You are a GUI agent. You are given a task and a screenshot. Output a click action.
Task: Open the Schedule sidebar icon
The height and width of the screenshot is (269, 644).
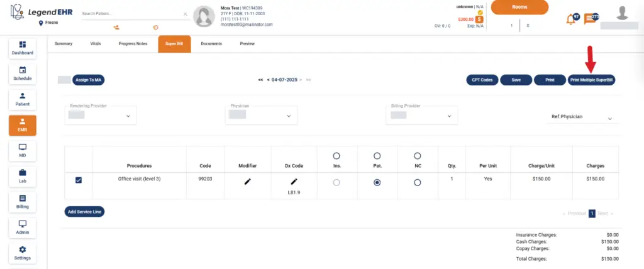23,74
